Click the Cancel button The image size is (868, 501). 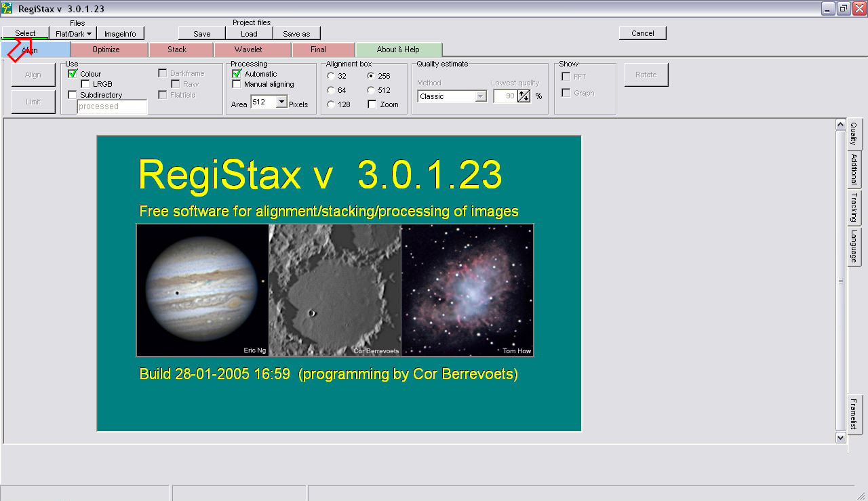643,33
